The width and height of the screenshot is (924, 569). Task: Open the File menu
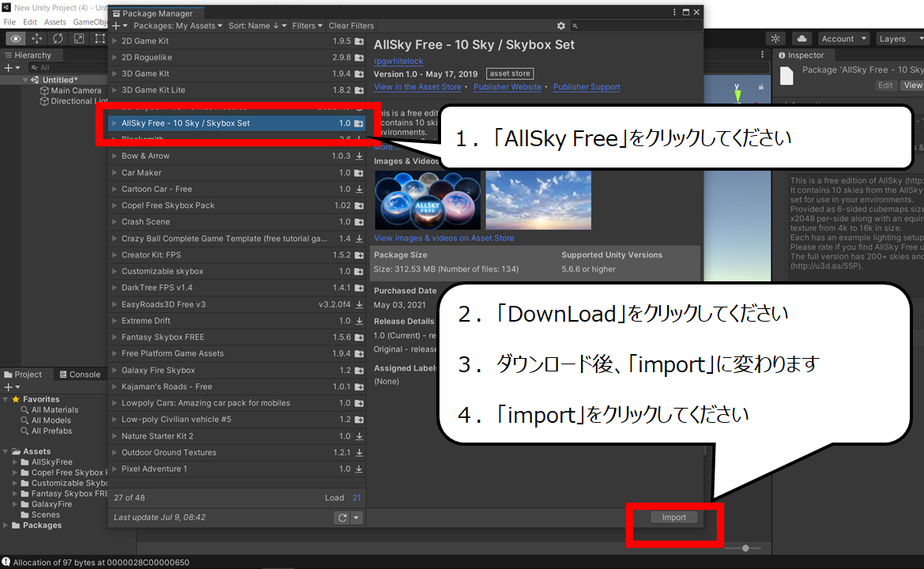[x=9, y=22]
